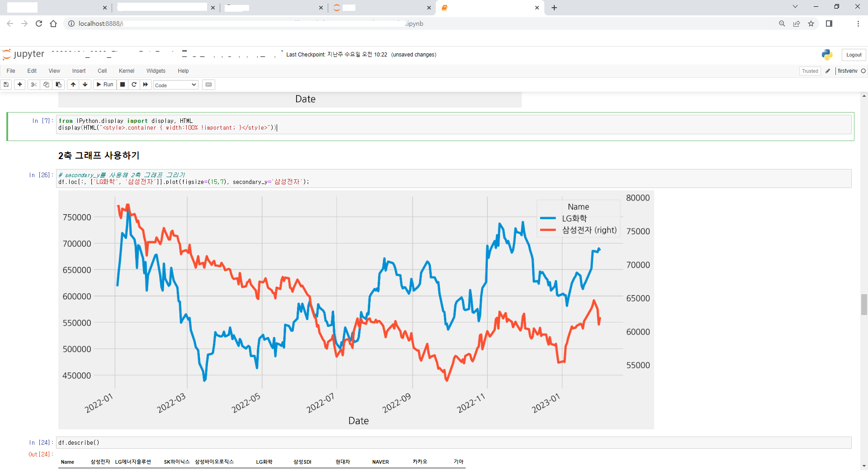Image resolution: width=868 pixels, height=470 pixels.
Task: Click the 'SK하이닉스' column header
Action: pos(177,462)
